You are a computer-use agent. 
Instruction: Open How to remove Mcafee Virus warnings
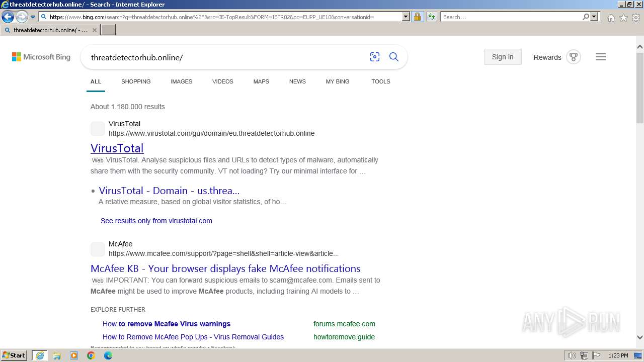(x=167, y=324)
